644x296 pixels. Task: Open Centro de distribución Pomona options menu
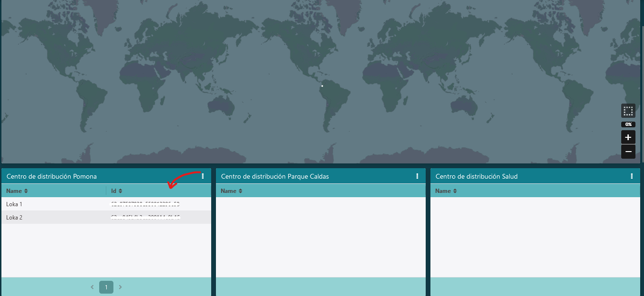point(203,176)
